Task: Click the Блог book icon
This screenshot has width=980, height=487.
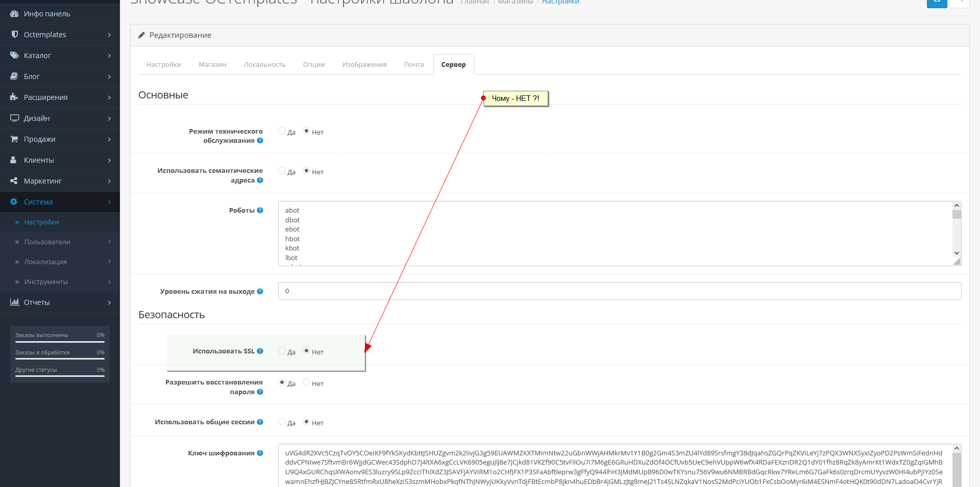Action: point(14,76)
